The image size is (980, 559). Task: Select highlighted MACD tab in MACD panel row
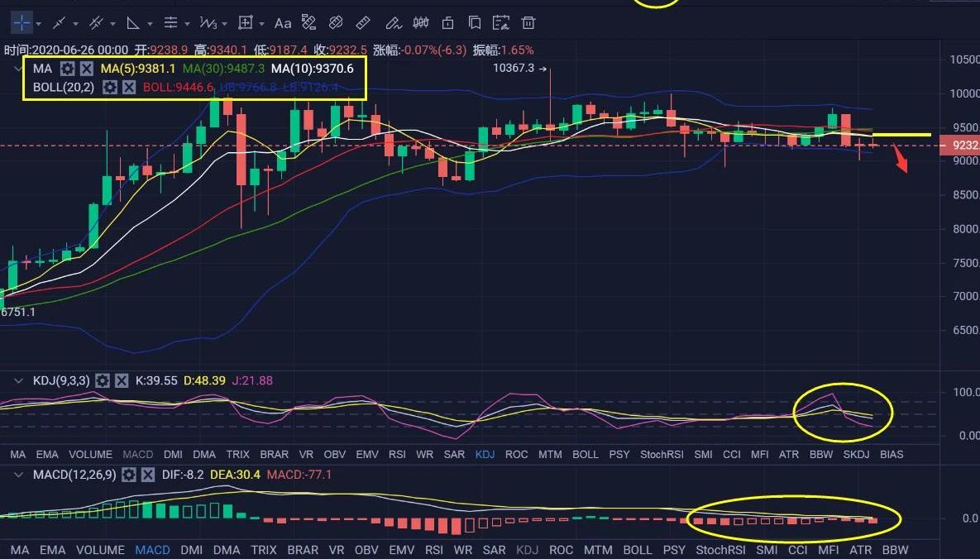click(x=152, y=550)
